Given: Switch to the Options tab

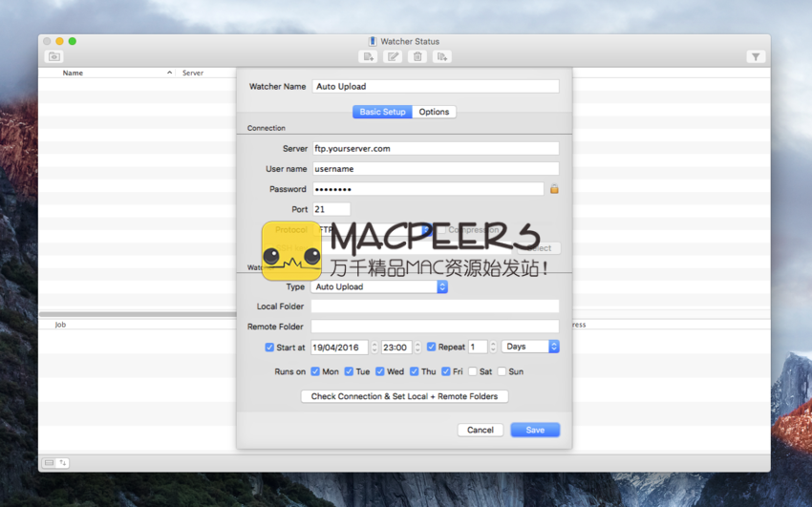Looking at the screenshot, I should click(434, 112).
